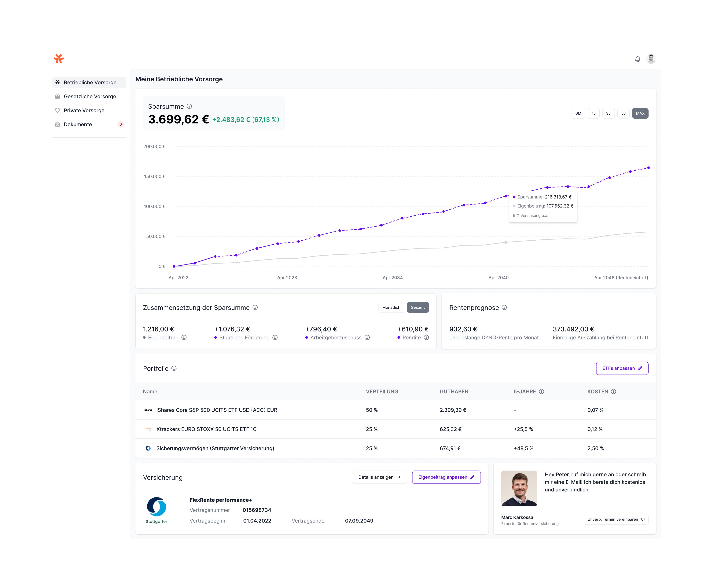Click Unverb. Termin vereinbaren button
710x588 pixels.
point(616,519)
